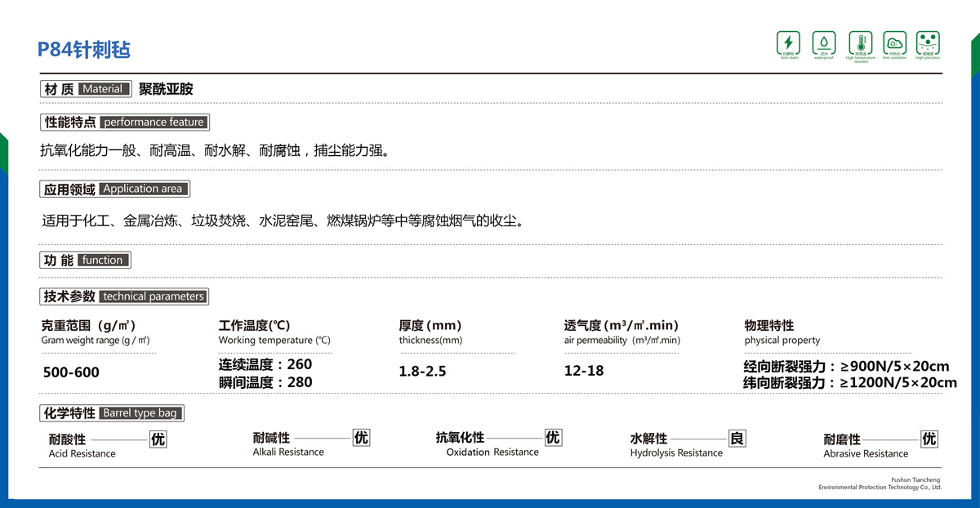This screenshot has height=508, width=980.
Task: Click the 优 box beside Acid Resistance
Action: pyautogui.click(x=158, y=439)
